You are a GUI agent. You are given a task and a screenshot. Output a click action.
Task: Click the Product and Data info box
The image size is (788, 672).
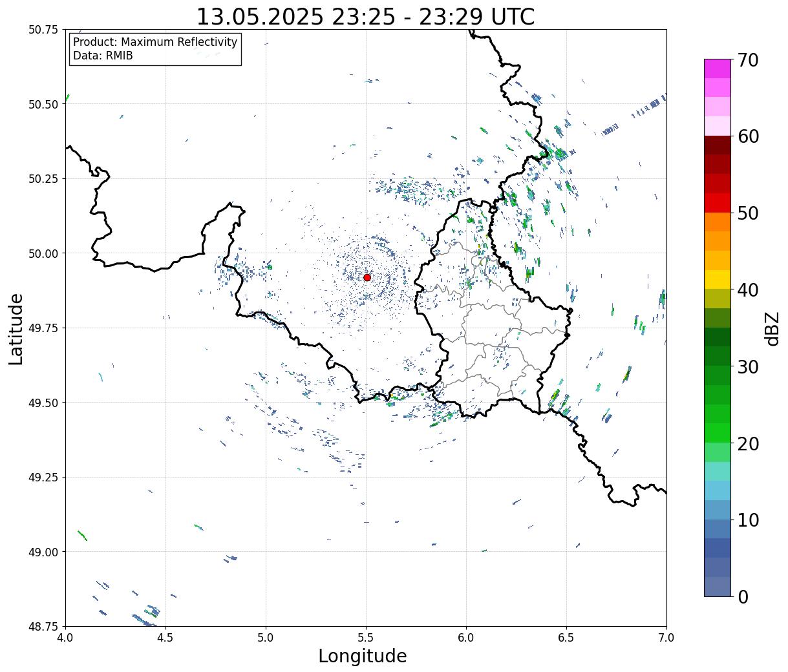[x=155, y=49]
